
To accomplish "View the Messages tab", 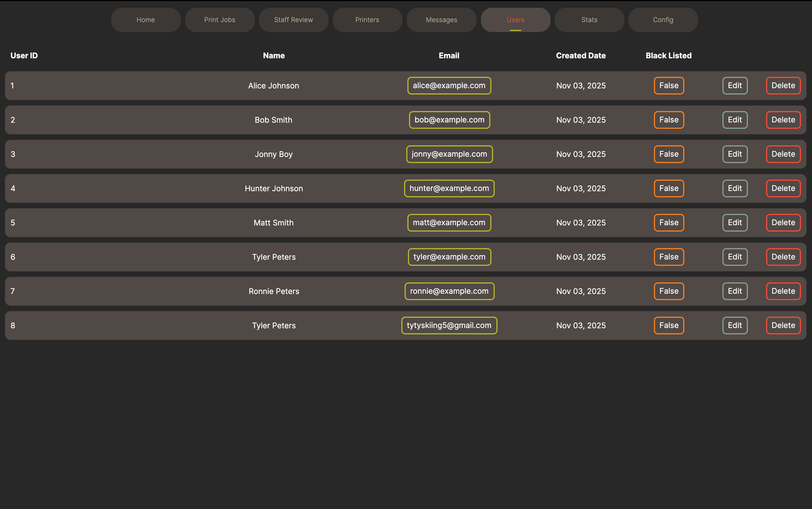I will point(441,20).
